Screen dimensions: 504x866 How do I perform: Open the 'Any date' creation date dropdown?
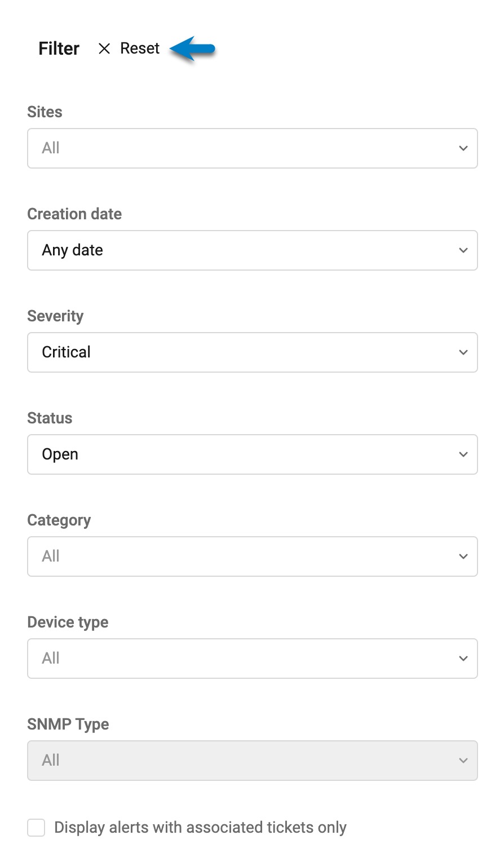(x=253, y=250)
